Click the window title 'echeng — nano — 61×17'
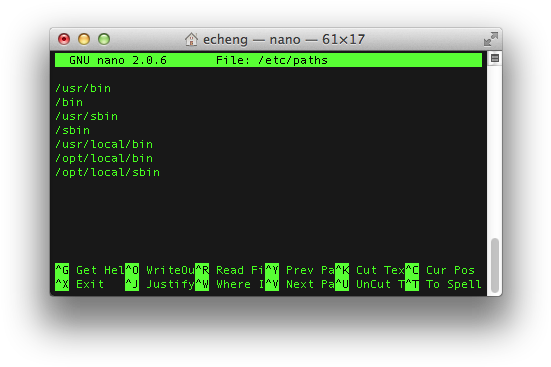 [x=284, y=39]
